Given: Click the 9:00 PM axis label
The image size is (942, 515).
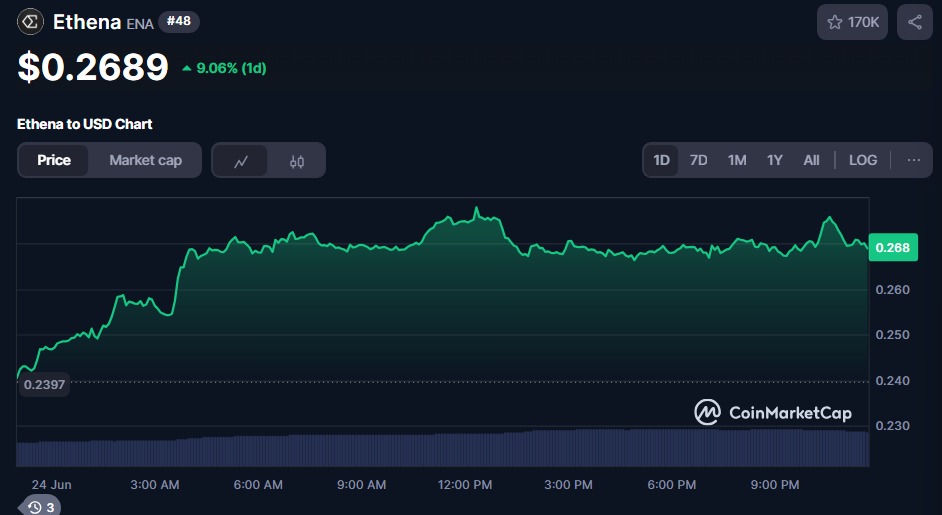Looking at the screenshot, I should (x=775, y=485).
